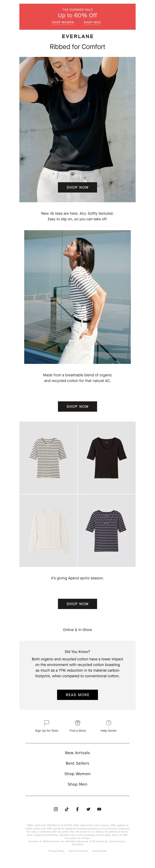Open the TikTok social icon
This screenshot has width=155, height=868.
pos(67,809)
